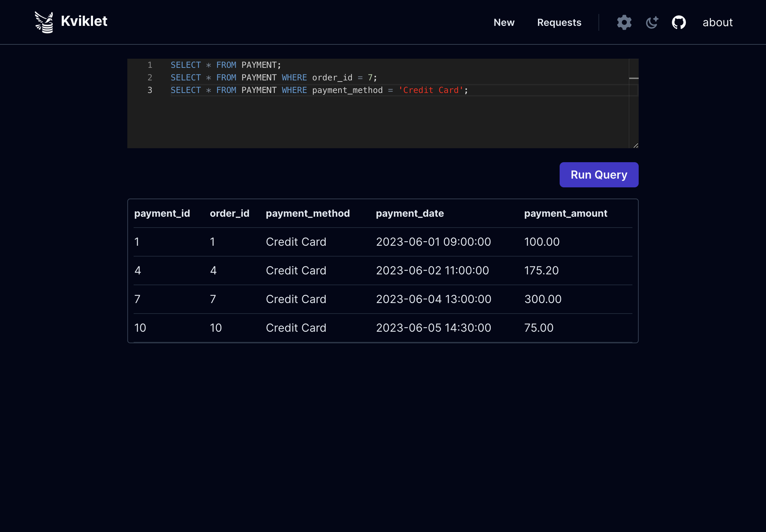The width and height of the screenshot is (766, 532).
Task: Click the payment_id column header
Action: (162, 213)
